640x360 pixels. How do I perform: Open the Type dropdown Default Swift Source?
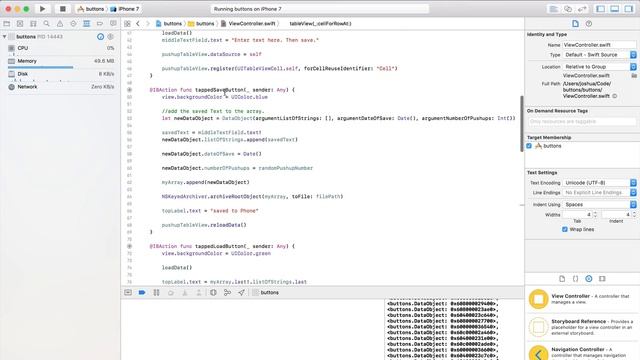coord(599,55)
